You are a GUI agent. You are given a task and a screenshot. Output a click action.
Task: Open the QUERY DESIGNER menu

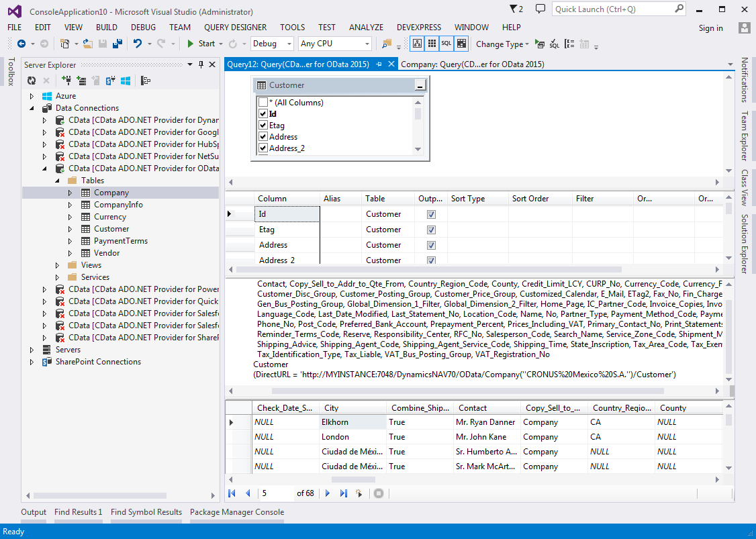tap(235, 28)
